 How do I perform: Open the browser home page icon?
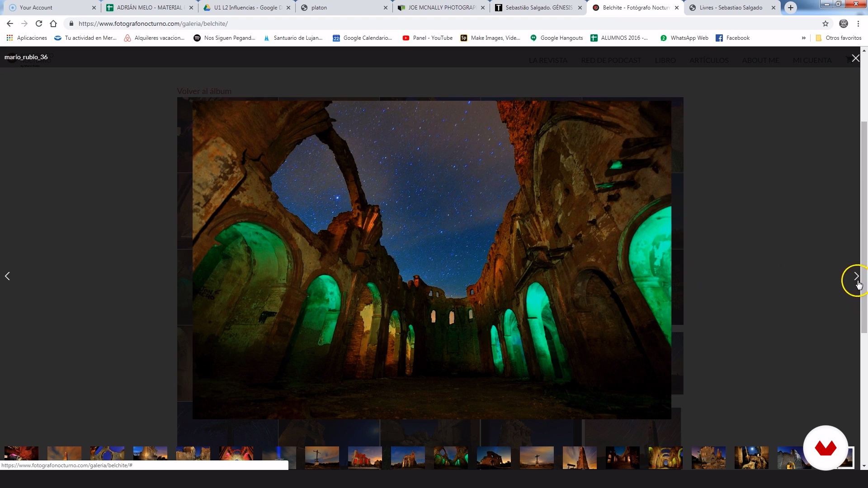pos(53,23)
